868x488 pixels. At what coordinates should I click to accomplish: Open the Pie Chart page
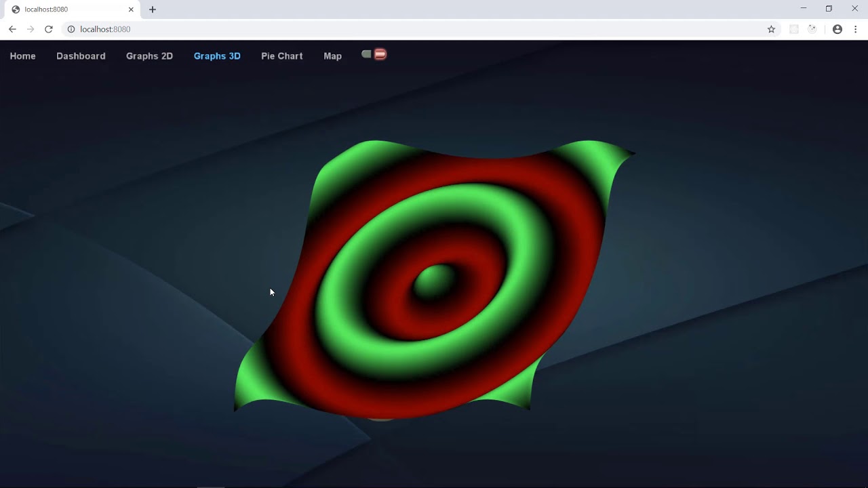pyautogui.click(x=282, y=56)
